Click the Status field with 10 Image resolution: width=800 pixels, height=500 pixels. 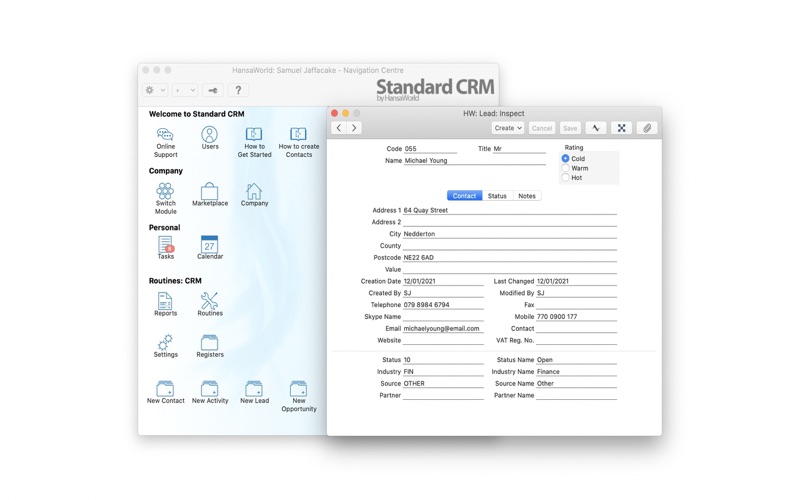443,360
